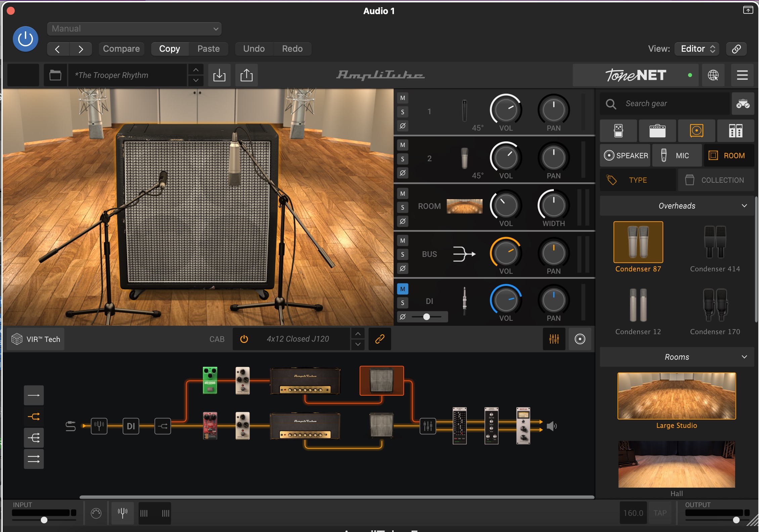Select the split-to-parallel routing layout
The image size is (759, 532).
tap(34, 417)
